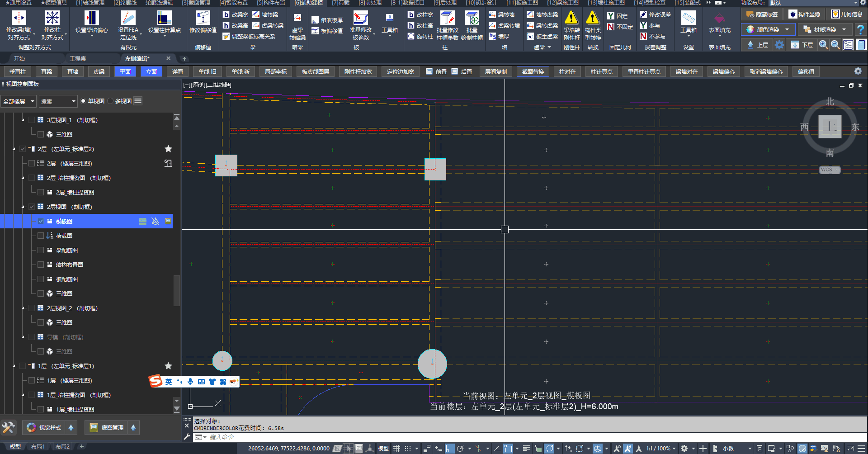Click the 虚梁转暗梁 icon

coord(297,18)
